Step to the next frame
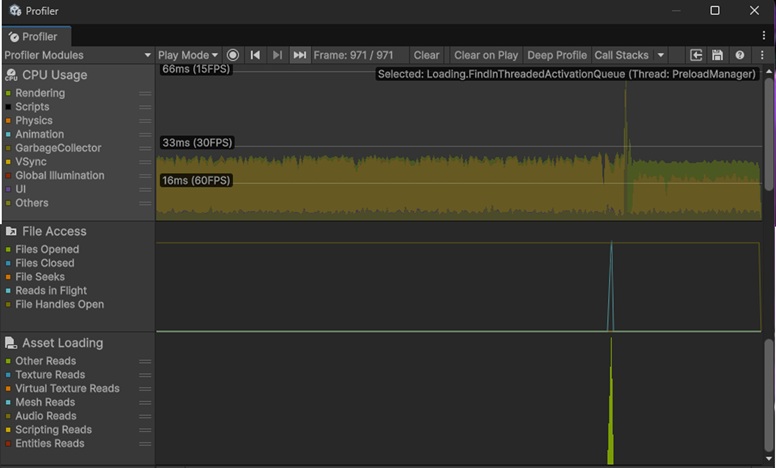Image resolution: width=776 pixels, height=468 pixels. click(x=278, y=55)
